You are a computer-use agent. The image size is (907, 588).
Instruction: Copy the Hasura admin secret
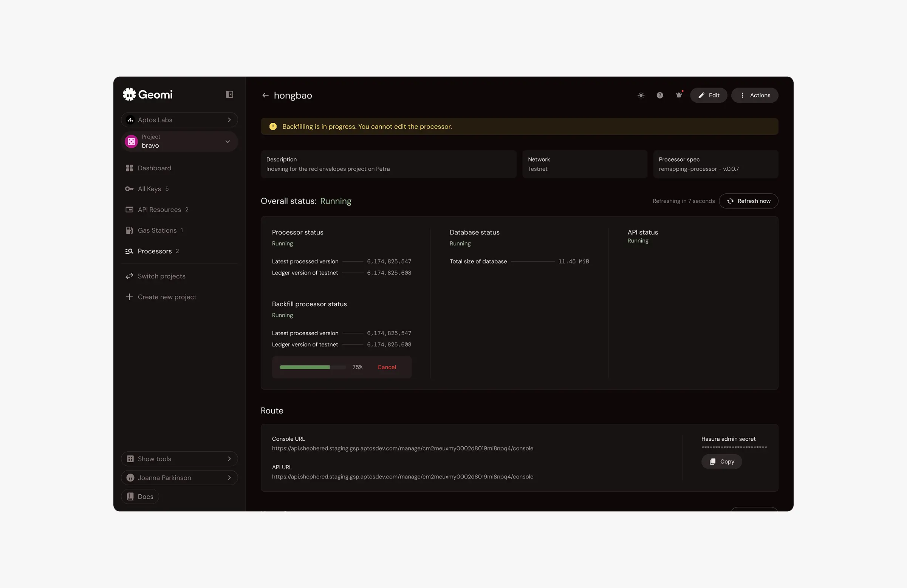(721, 461)
